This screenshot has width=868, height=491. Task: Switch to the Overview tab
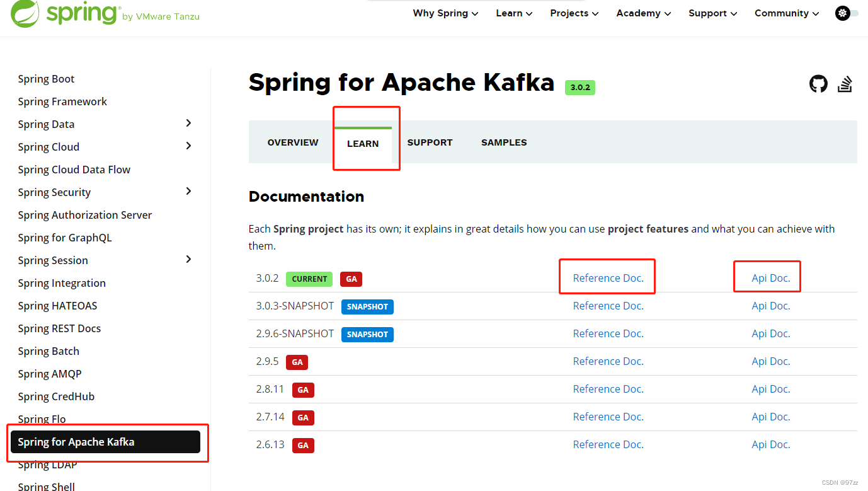293,142
